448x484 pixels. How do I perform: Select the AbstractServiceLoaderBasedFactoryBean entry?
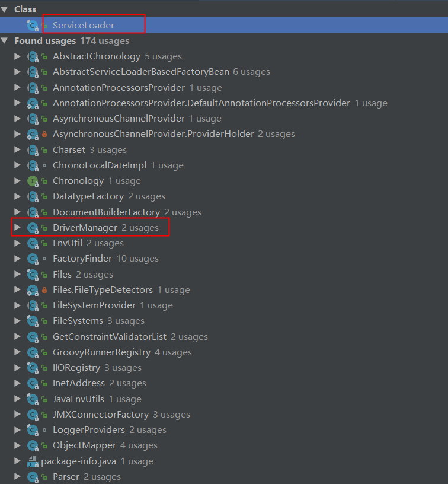(161, 72)
